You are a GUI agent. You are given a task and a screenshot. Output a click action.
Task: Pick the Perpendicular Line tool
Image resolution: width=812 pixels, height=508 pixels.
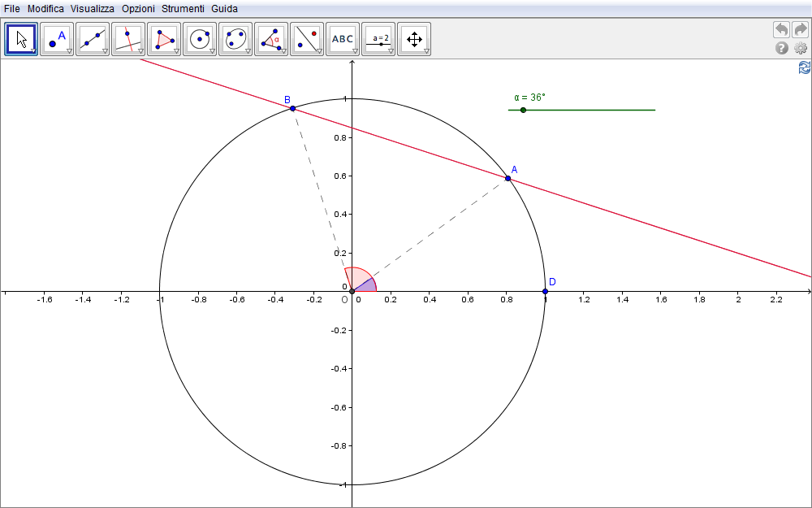click(x=128, y=38)
